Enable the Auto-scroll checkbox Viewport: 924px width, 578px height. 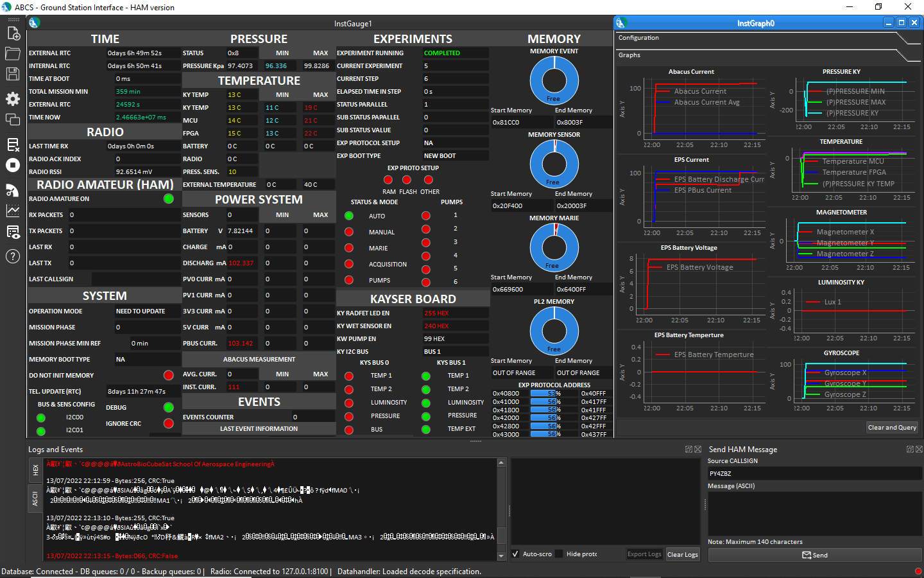(515, 554)
